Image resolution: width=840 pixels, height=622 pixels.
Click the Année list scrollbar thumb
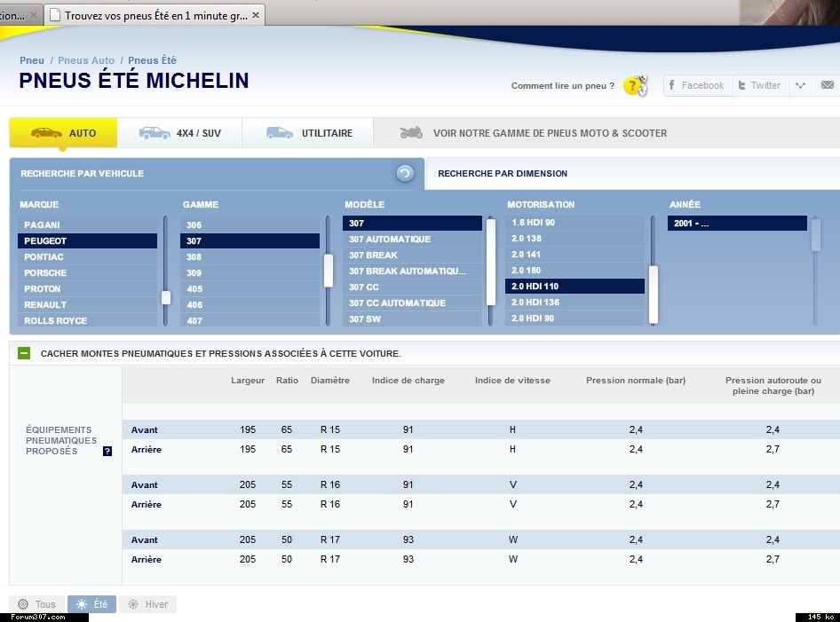[x=816, y=235]
